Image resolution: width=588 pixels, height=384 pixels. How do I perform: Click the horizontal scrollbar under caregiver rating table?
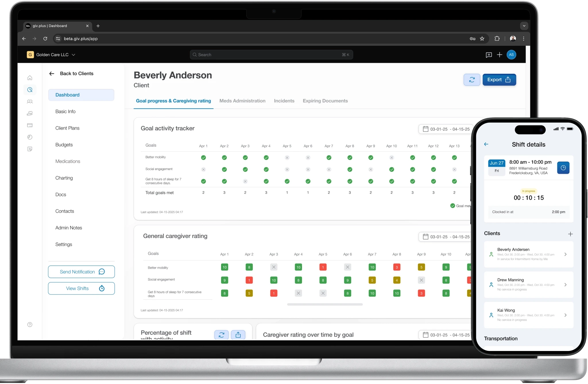coord(325,305)
